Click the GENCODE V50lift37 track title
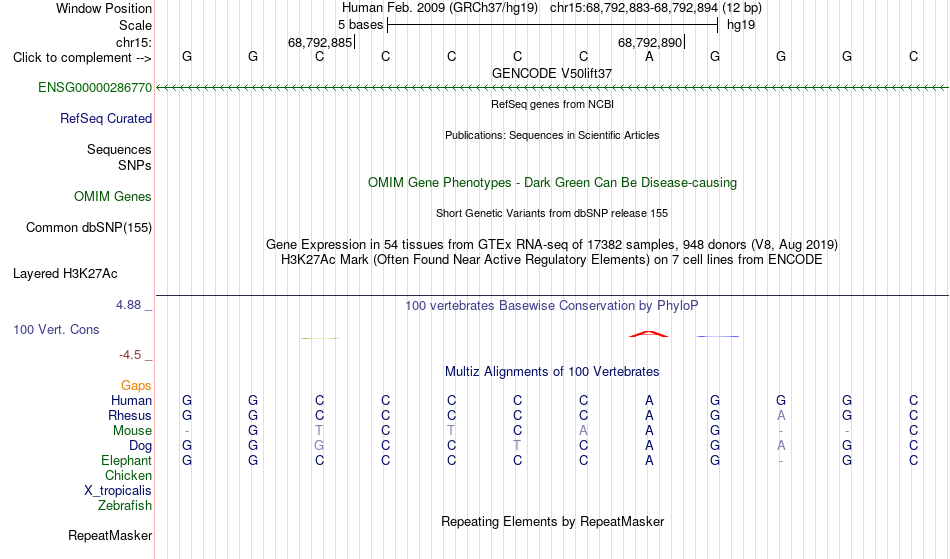This screenshot has height=559, width=950. tap(552, 73)
